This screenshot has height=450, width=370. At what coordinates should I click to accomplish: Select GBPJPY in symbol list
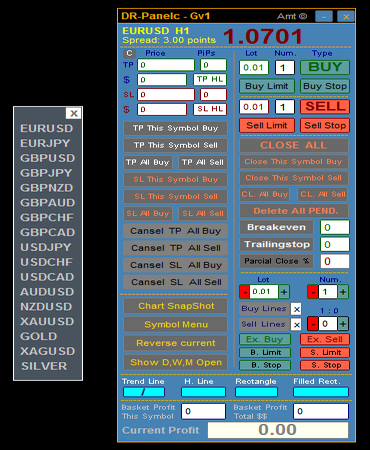tap(46, 173)
